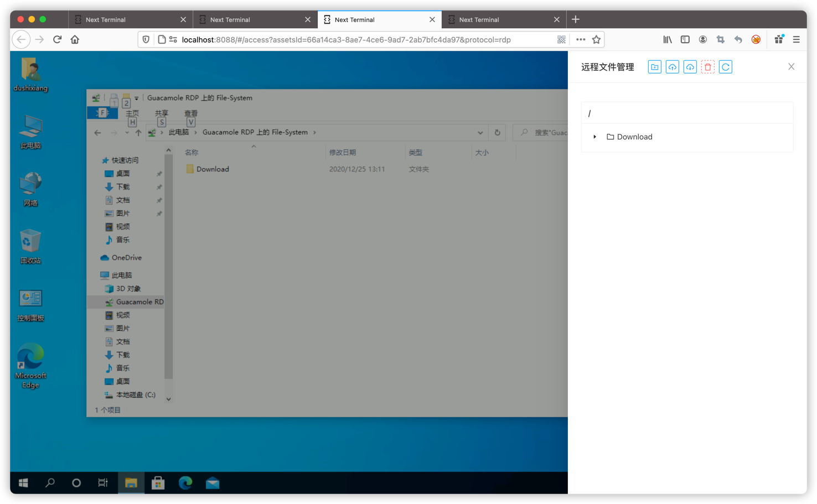Expand the Download folder tree arrow
This screenshot has height=504, width=817.
(x=594, y=137)
